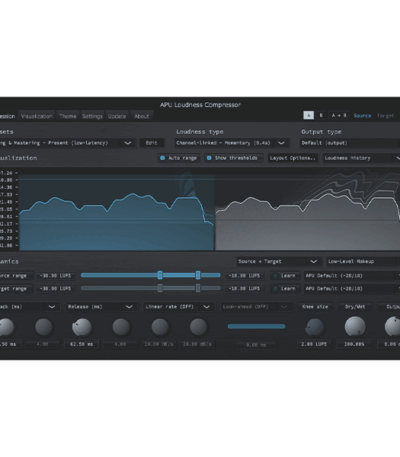Enable Learn for the Target range
This screenshot has width=400, height=457.
tap(284, 289)
